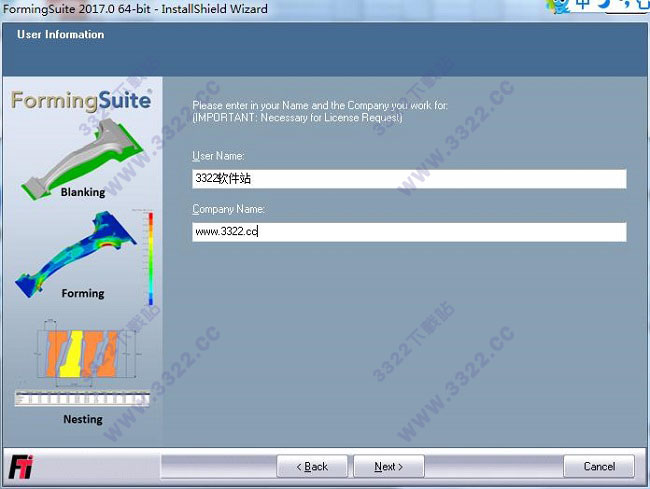
Task: Click the 'Blanking' caption
Action: click(x=83, y=192)
